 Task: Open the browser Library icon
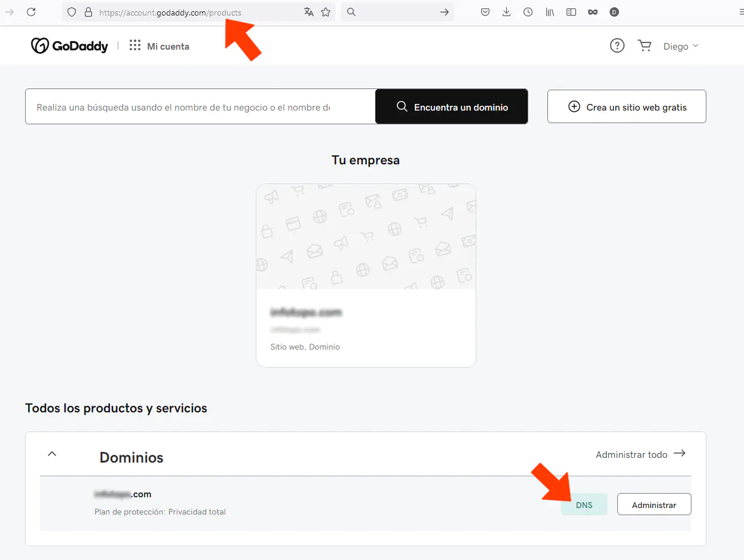click(549, 12)
